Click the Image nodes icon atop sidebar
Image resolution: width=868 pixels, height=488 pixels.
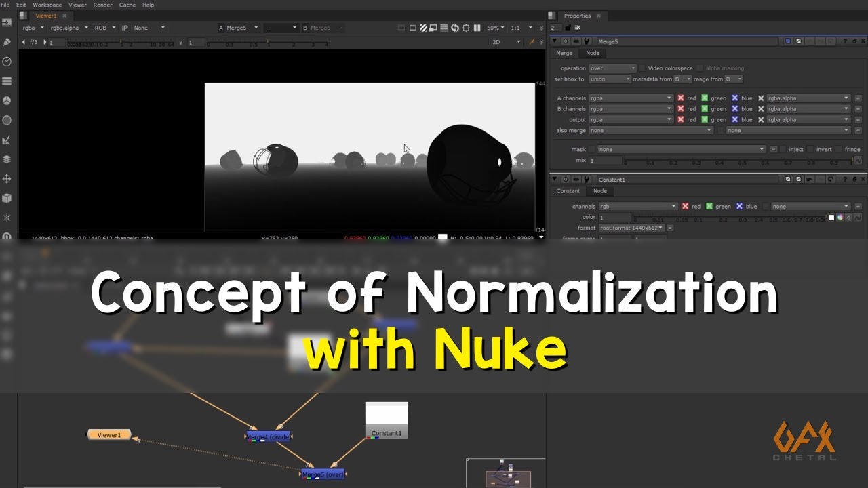tap(7, 22)
